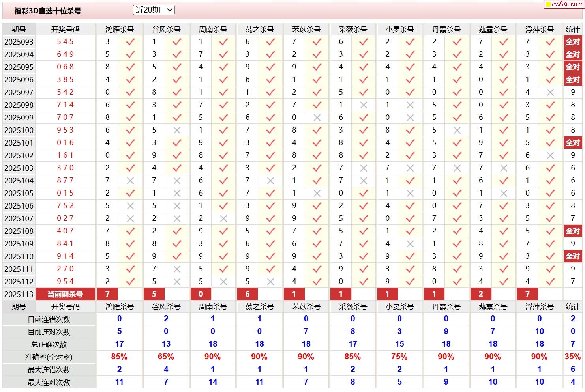Click the top 鸿雁杀号 column header
Viewport: 585px width, 392px height.
120,30
